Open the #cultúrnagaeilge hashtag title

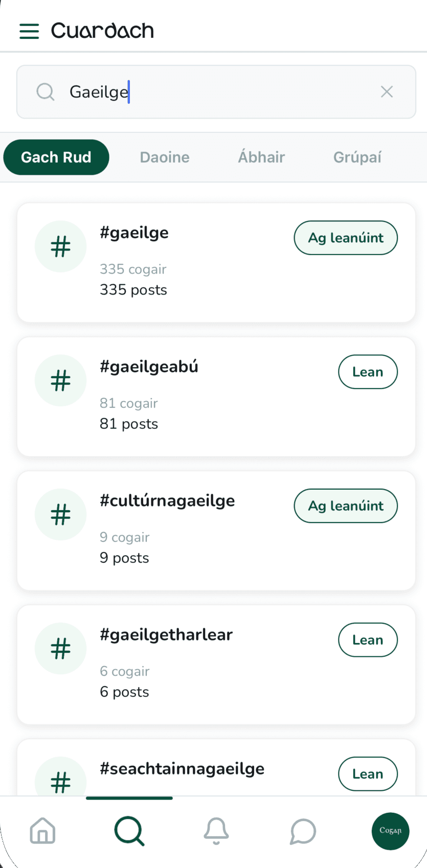(x=167, y=500)
